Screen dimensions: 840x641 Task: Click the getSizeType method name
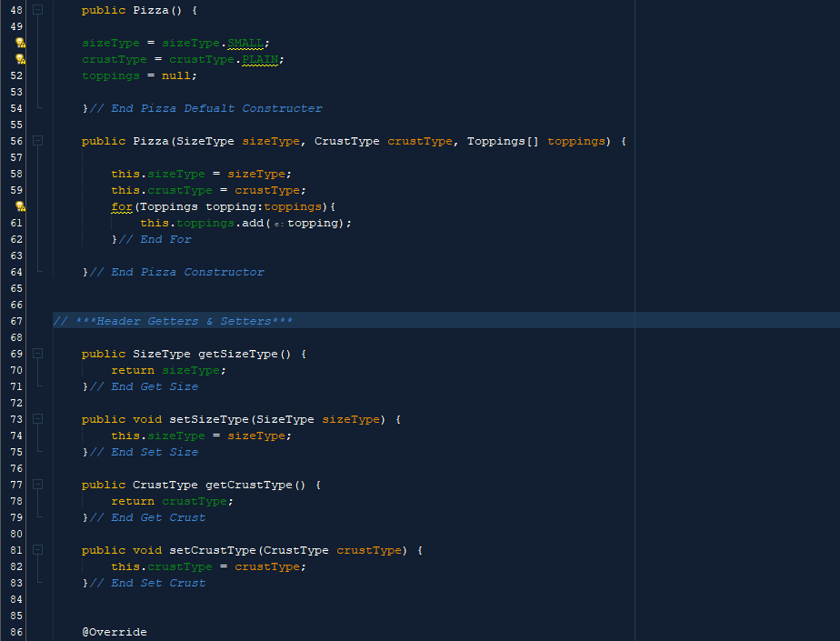(238, 354)
